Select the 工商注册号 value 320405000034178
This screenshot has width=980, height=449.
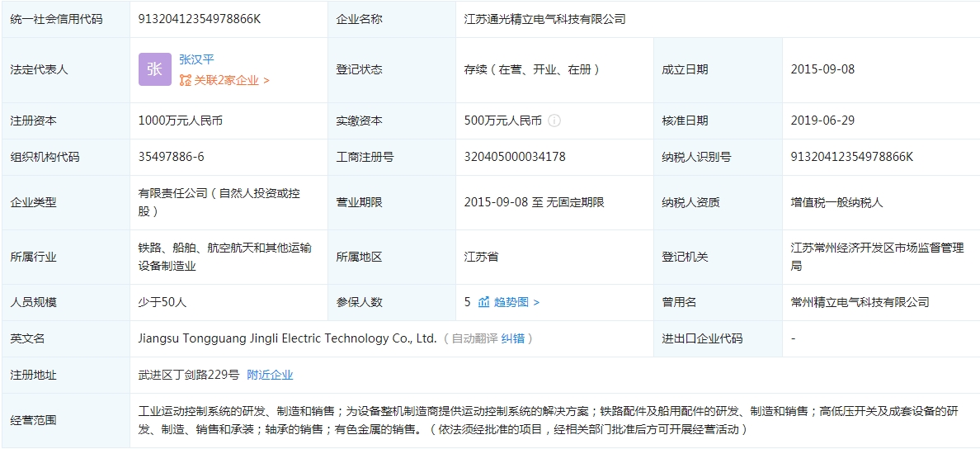515,157
